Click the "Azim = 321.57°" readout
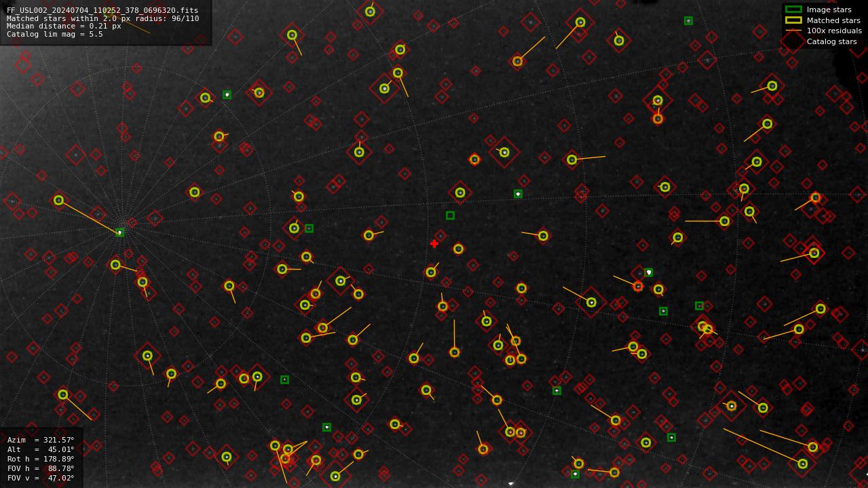 point(41,440)
